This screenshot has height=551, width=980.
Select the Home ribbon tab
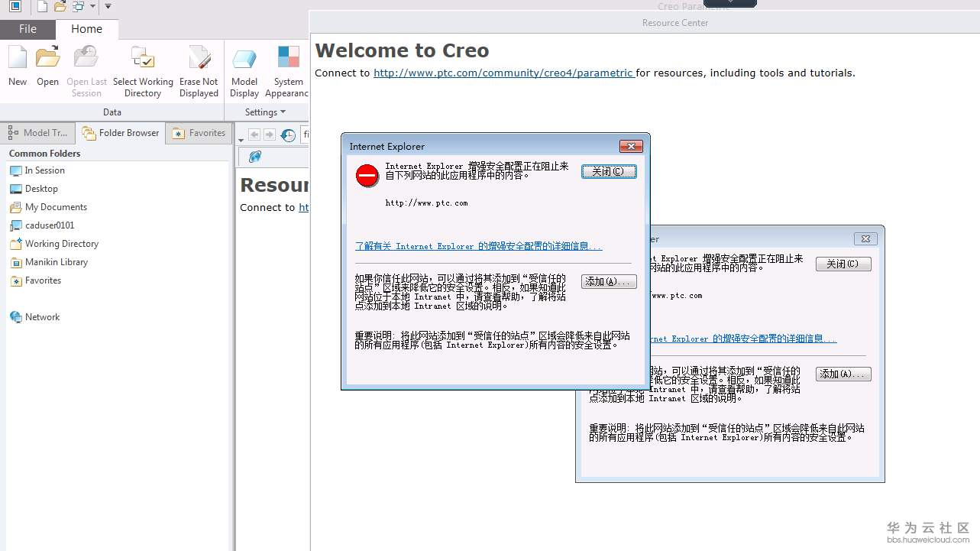point(86,29)
